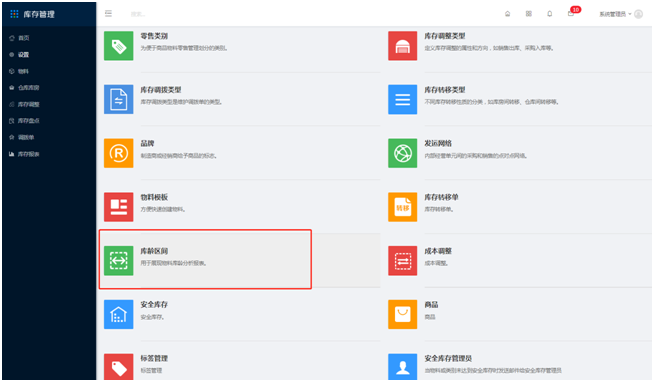The height and width of the screenshot is (382, 654).
Task: Click the 成本调整 title link
Action: click(438, 251)
